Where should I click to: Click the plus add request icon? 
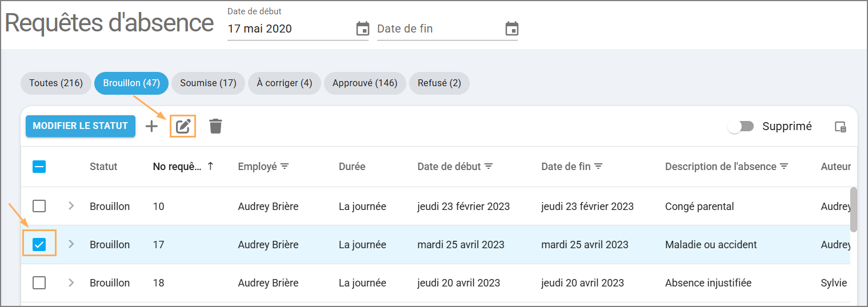point(151,126)
